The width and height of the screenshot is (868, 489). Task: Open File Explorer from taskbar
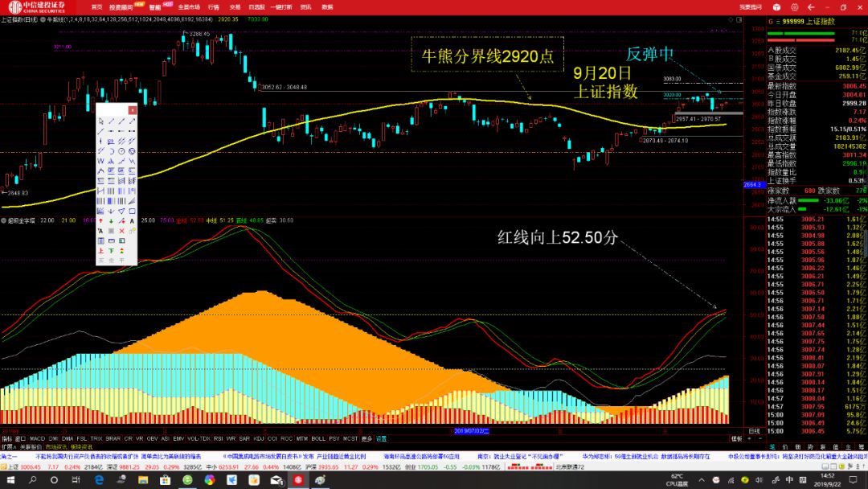point(143,480)
